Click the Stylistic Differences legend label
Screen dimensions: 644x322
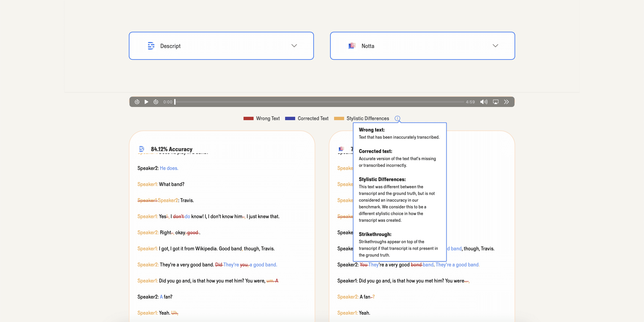click(368, 119)
